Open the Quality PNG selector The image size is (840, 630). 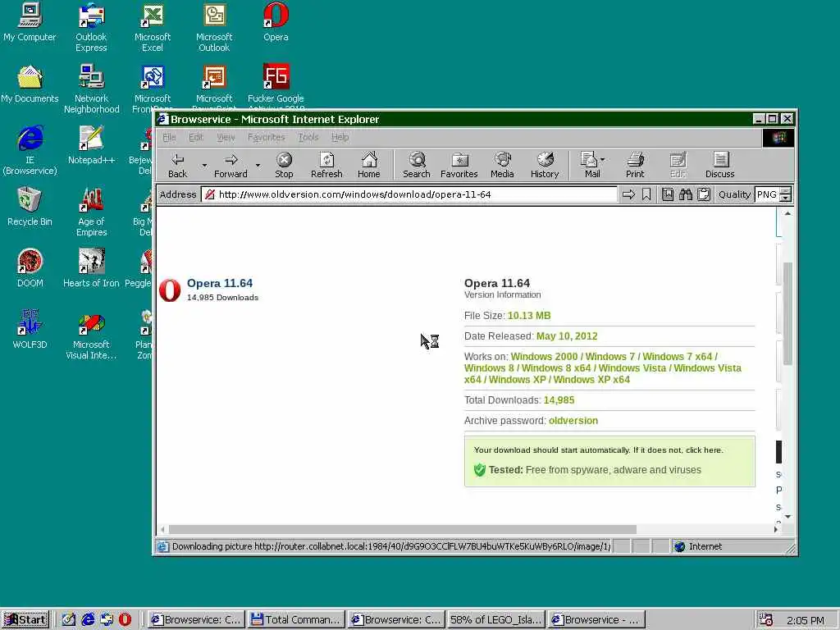767,194
